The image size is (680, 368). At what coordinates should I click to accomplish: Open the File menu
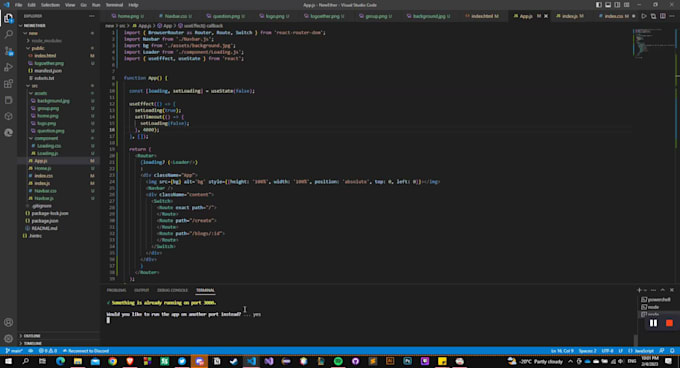[18, 5]
